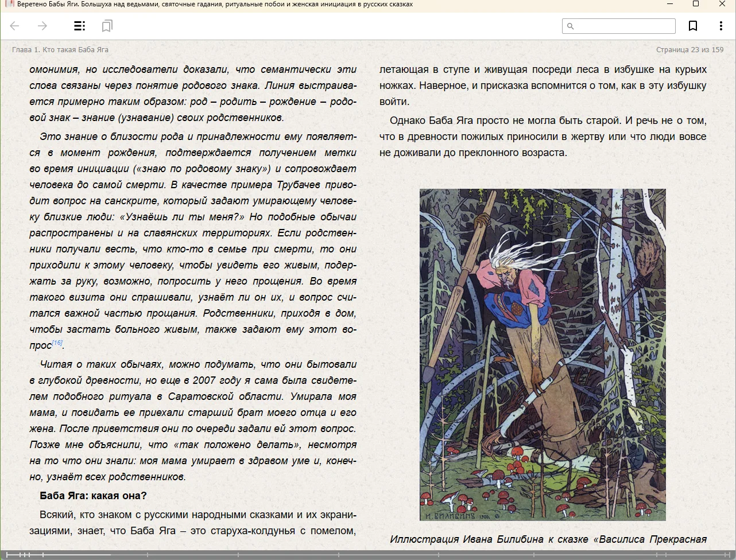Click the back navigation arrow
736x560 pixels.
(x=15, y=26)
